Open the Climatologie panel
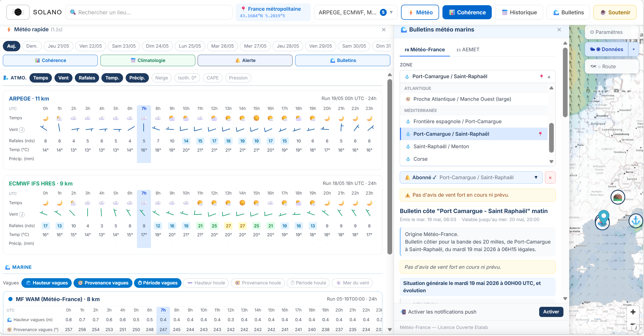Image resolution: width=644 pixels, height=336 pixels. [148, 60]
